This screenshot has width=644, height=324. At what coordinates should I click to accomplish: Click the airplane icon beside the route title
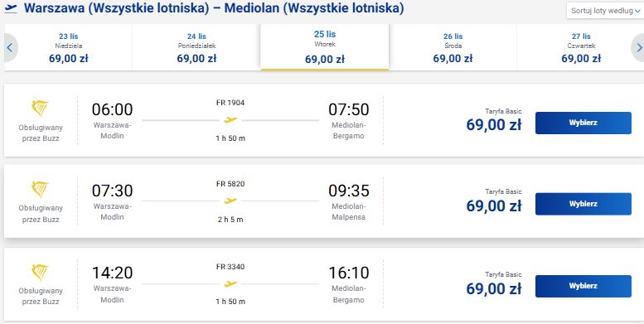coord(11,8)
